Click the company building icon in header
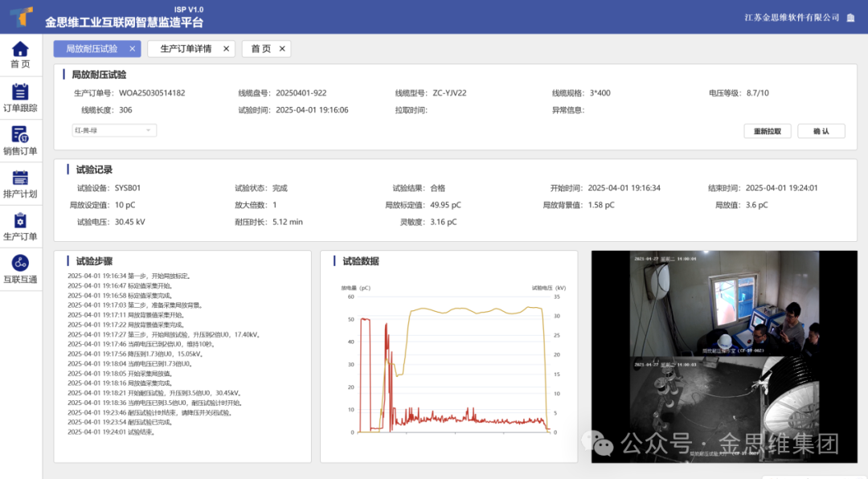This screenshot has width=868, height=479. coord(850,18)
